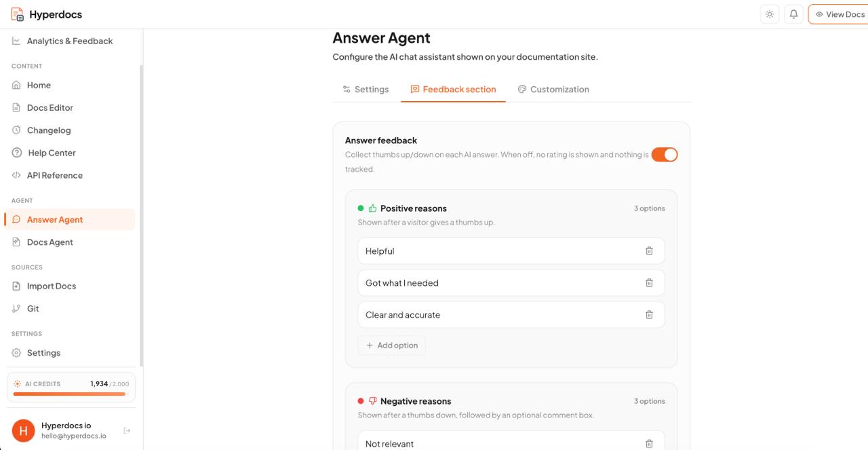Delete the Helpful option
This screenshot has width=868, height=450.
[x=649, y=250]
